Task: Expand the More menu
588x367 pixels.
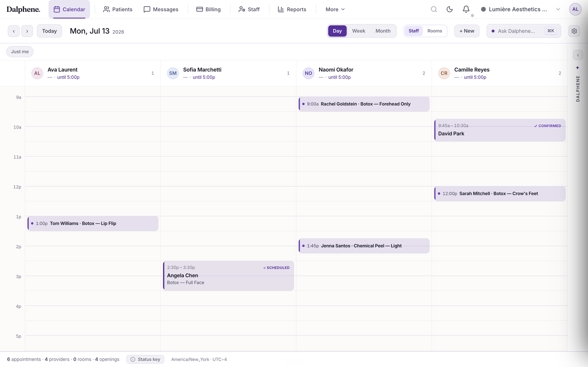Action: [x=335, y=9]
